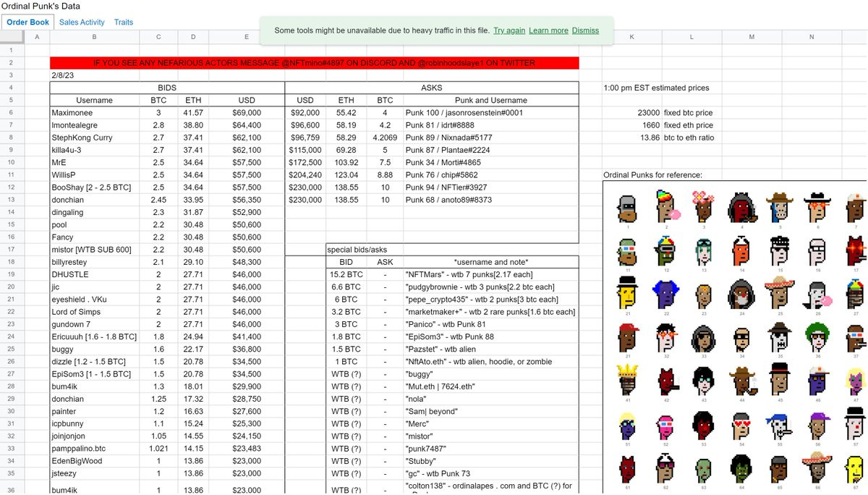Click the special bids/asks cell
Viewport: 868px width, 495px height.
tap(365, 250)
